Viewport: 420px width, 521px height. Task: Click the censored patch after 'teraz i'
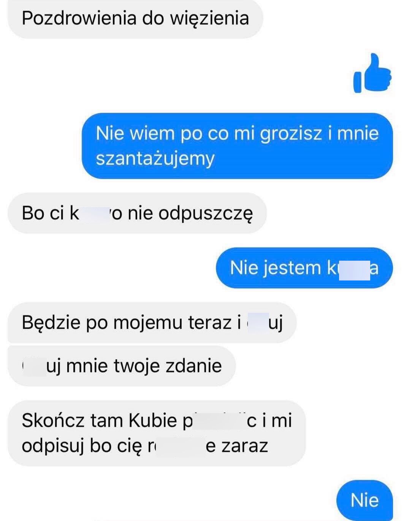[258, 323]
